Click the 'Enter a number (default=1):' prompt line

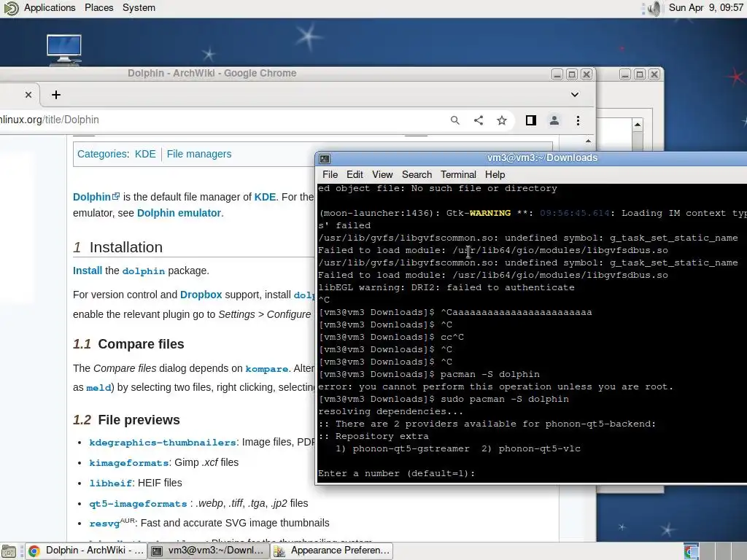pyautogui.click(x=396, y=473)
